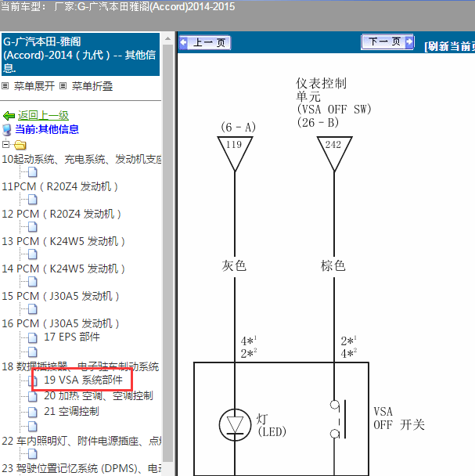Open 20 加热 空调、空调控制 entry
This screenshot has width=475, height=476.
pyautogui.click(x=99, y=396)
